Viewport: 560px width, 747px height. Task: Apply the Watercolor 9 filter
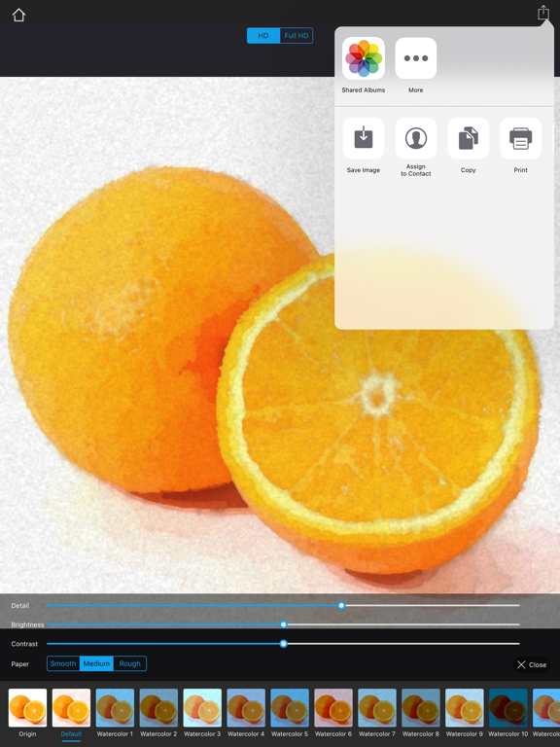click(x=465, y=707)
